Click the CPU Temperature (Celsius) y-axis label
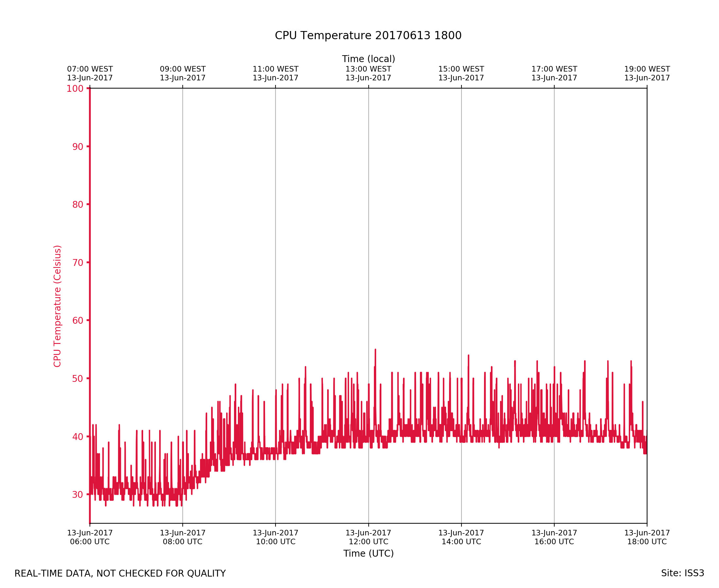719x588 pixels. (57, 306)
